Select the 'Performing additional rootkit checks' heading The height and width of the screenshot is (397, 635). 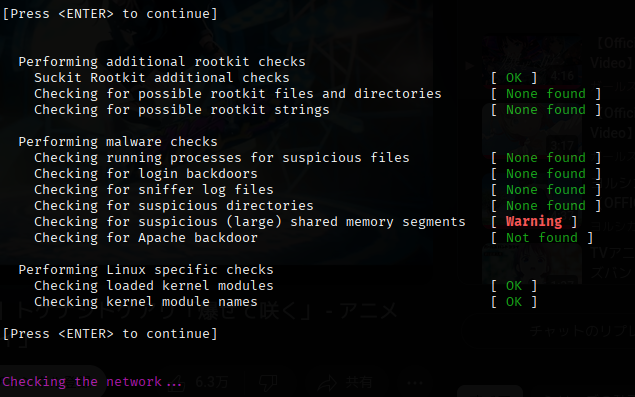[162, 62]
